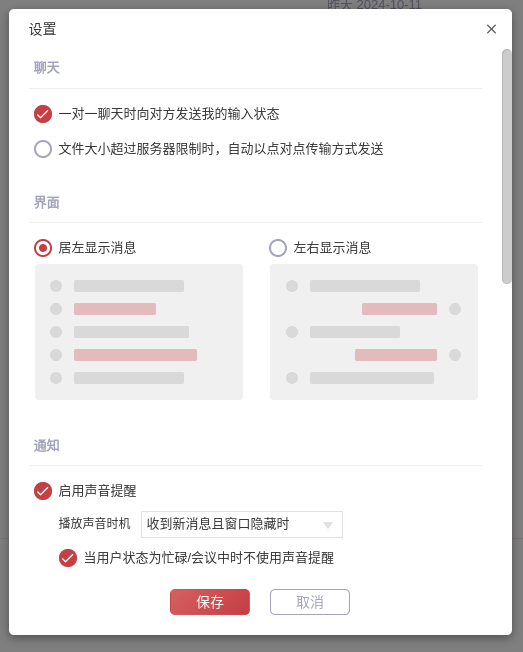Image resolution: width=523 pixels, height=652 pixels.
Task: Enable 文件大小超过服务器限制时 point-to-point option
Action: point(43,149)
